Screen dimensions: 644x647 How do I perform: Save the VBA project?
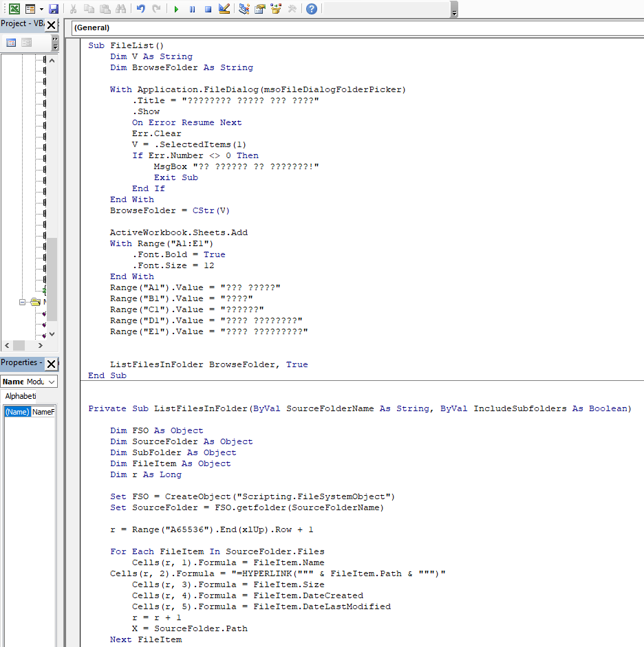click(x=54, y=9)
